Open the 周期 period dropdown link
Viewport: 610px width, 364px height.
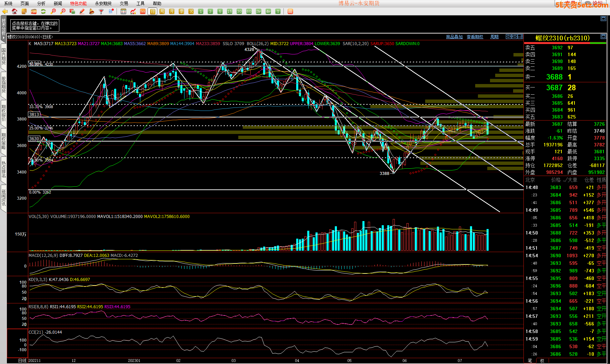(x=494, y=37)
